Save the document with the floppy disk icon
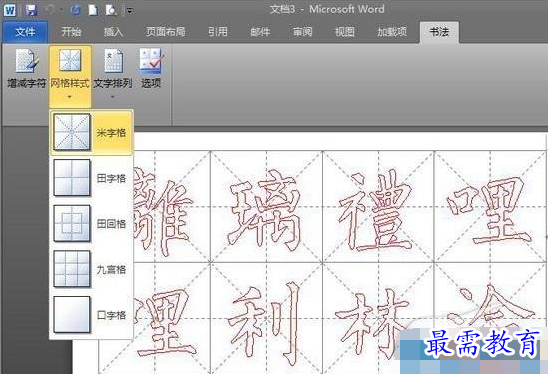 tap(31, 10)
